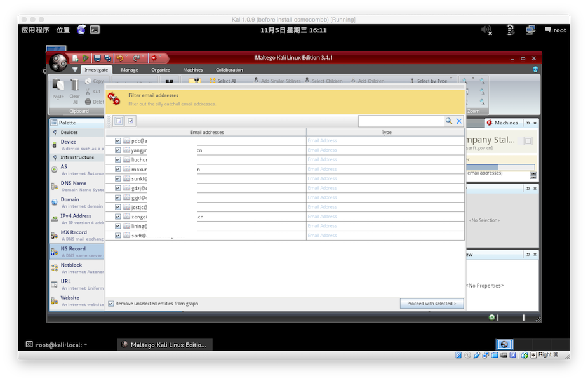Viewport: 588px width, 381px height.
Task: Click the new graph icon in quick toolbar
Action: coord(76,58)
